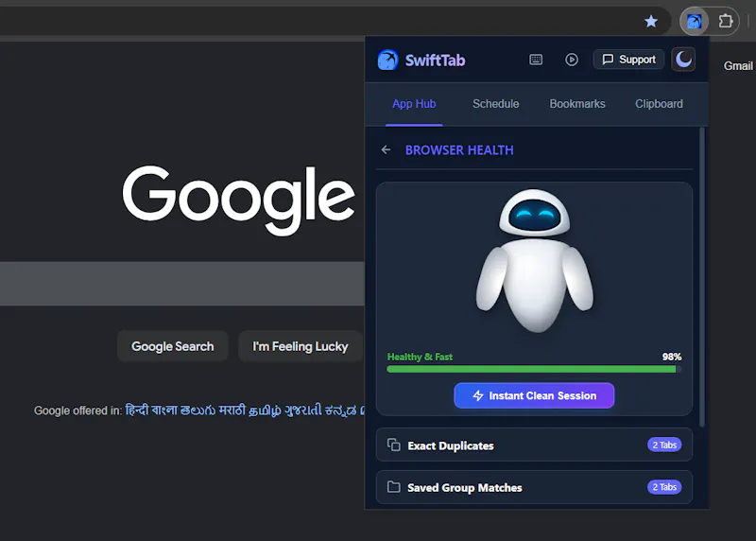Click the SwiftTab title text
The width and height of the screenshot is (756, 541).
point(435,61)
